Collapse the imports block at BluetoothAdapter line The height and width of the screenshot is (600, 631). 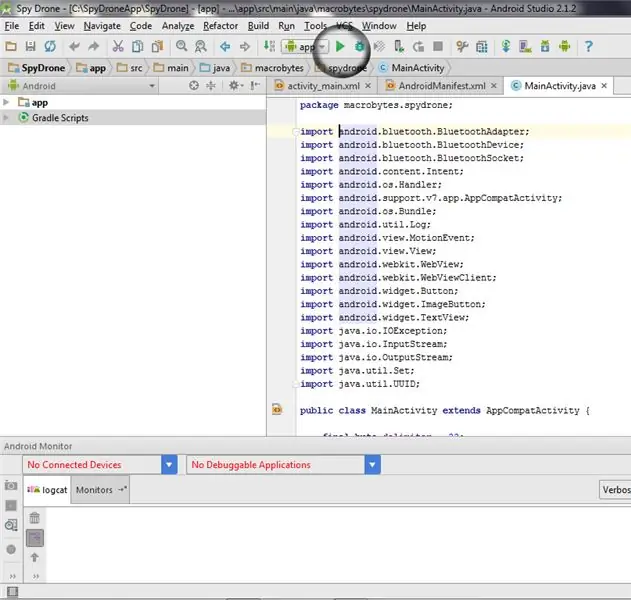pyautogui.click(x=296, y=132)
